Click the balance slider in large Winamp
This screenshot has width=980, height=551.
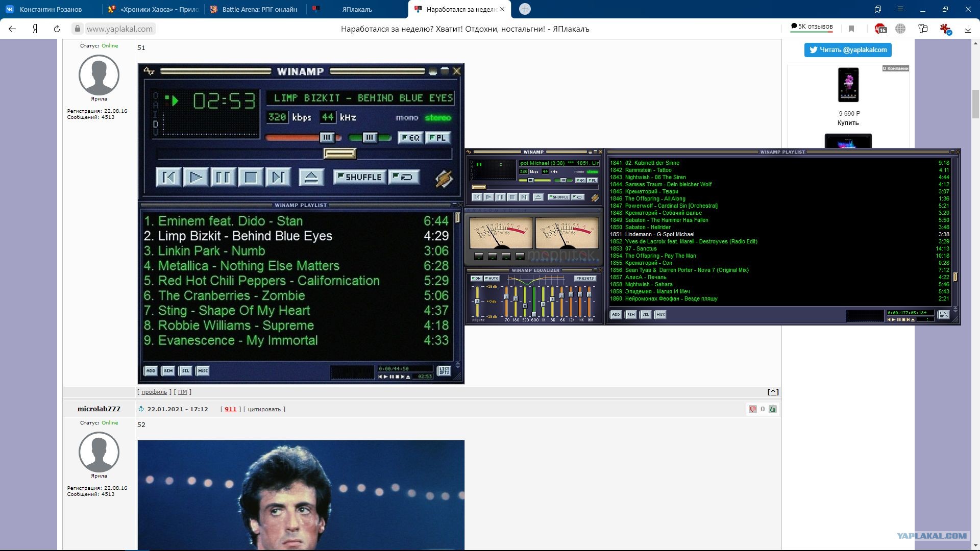tap(370, 138)
